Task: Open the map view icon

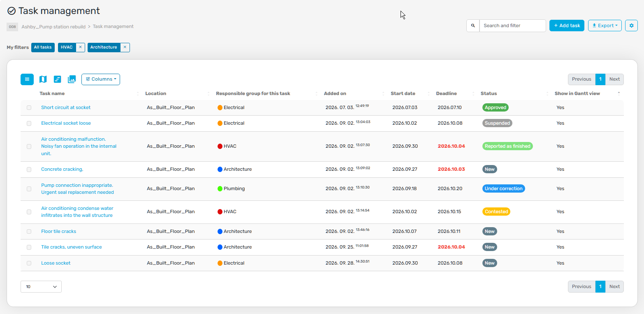Action: point(43,79)
